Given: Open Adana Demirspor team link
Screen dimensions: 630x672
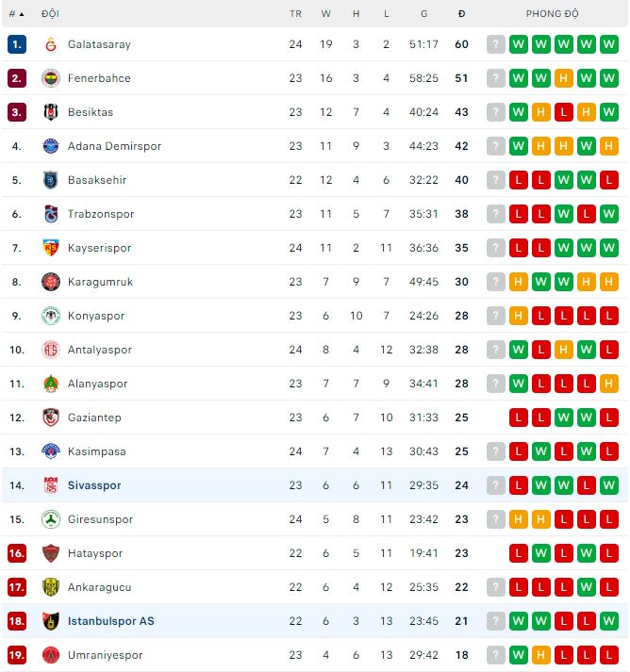Looking at the screenshot, I should (114, 146).
